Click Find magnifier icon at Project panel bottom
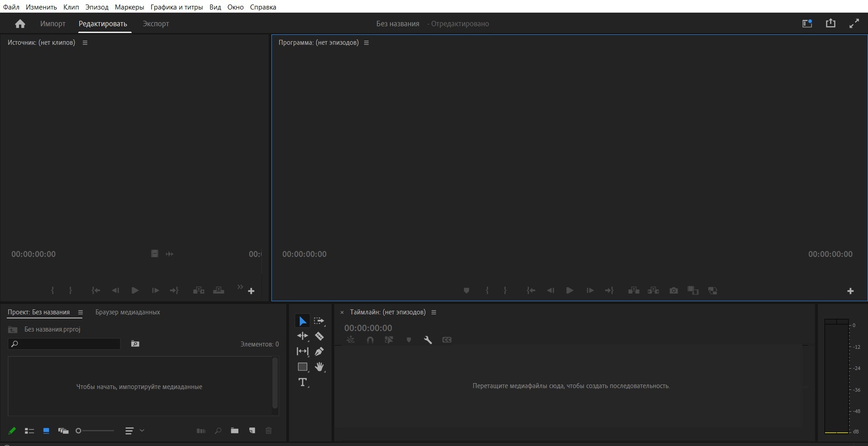The image size is (868, 446). pos(218,431)
